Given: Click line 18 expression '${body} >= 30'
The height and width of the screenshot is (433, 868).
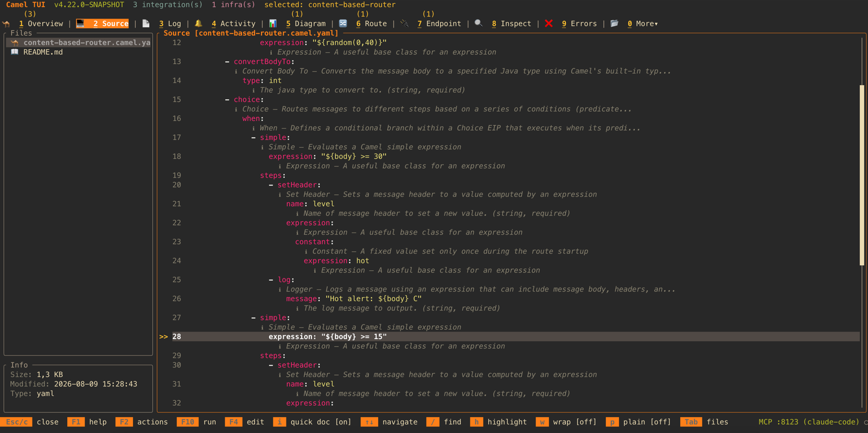Looking at the screenshot, I should (x=328, y=157).
